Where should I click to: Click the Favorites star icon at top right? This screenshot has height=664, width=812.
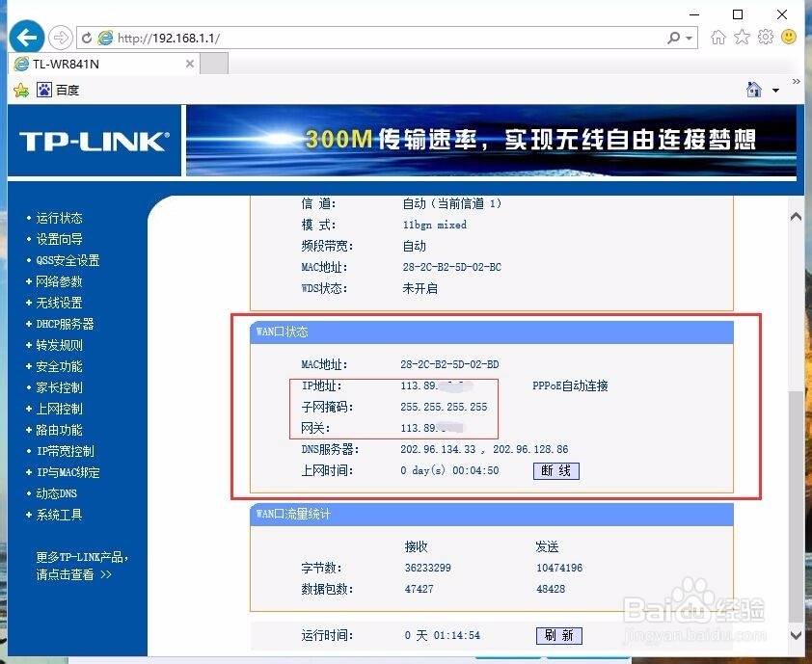741,36
